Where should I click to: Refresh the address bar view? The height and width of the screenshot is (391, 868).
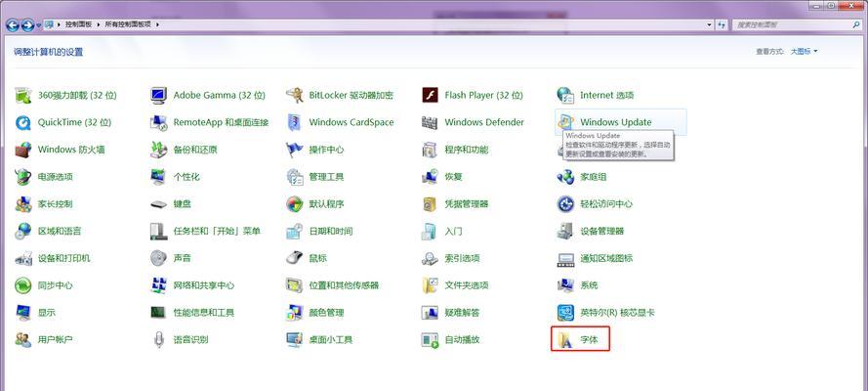(722, 24)
